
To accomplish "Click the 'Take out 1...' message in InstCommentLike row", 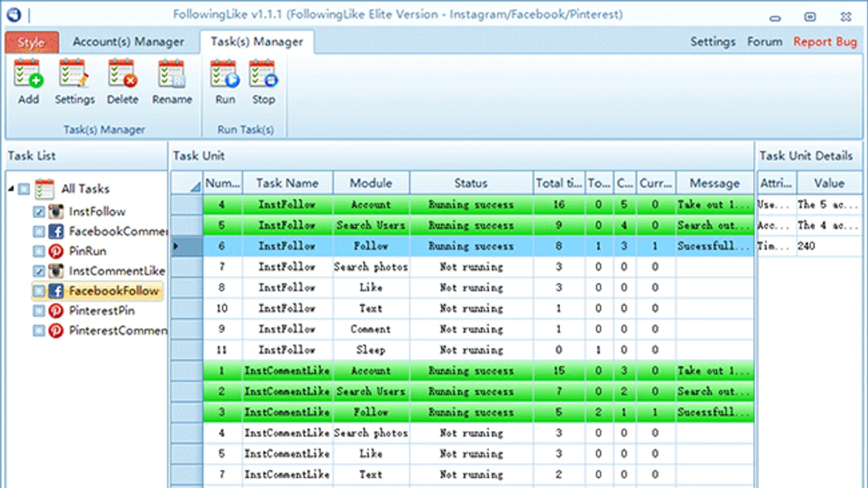I will click(714, 371).
